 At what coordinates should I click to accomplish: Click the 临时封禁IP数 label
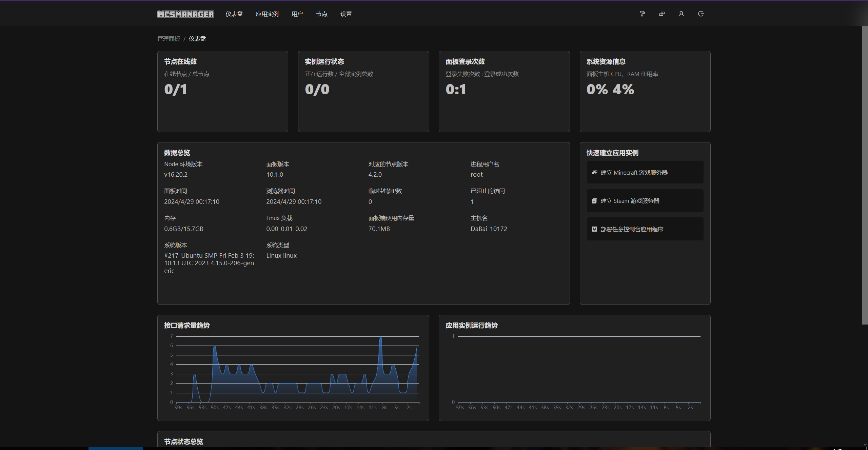pos(385,191)
